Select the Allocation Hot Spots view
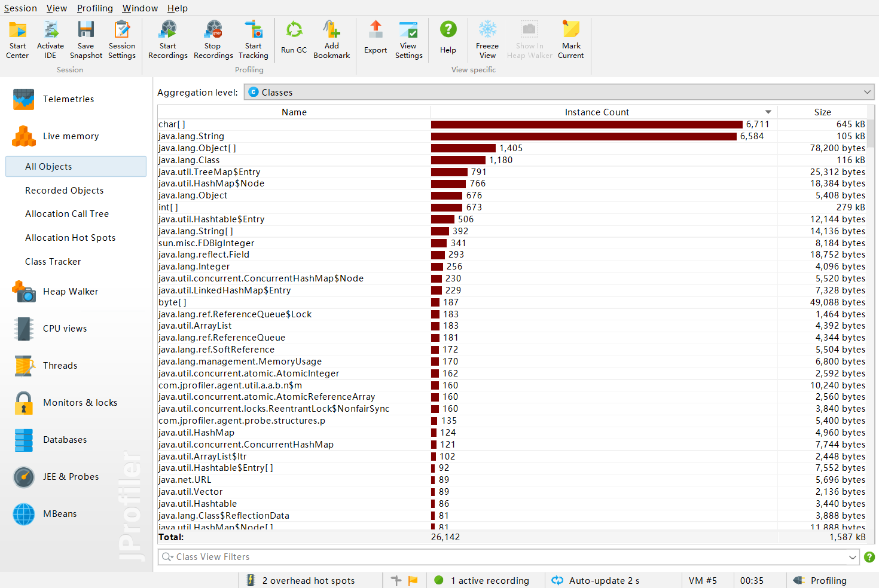The width and height of the screenshot is (879, 588). click(x=70, y=238)
